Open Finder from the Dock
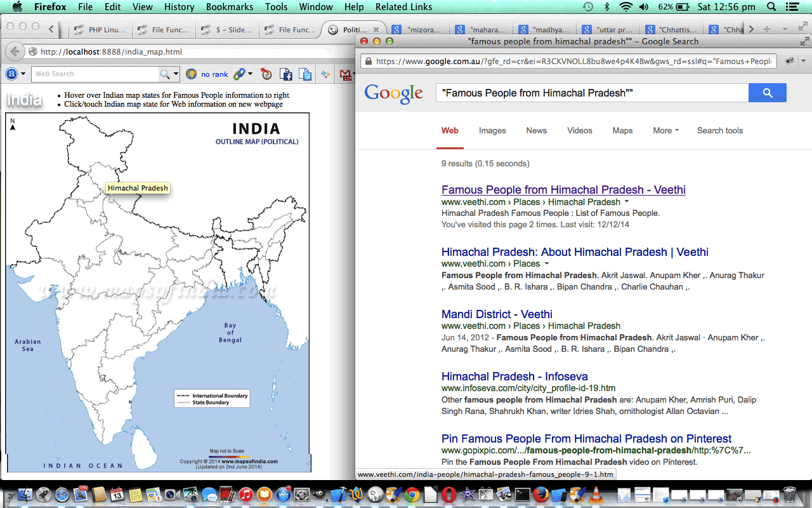 pyautogui.click(x=25, y=495)
